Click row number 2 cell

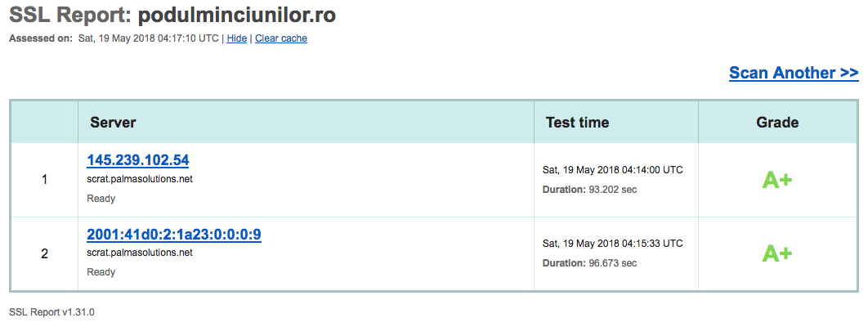(x=44, y=254)
